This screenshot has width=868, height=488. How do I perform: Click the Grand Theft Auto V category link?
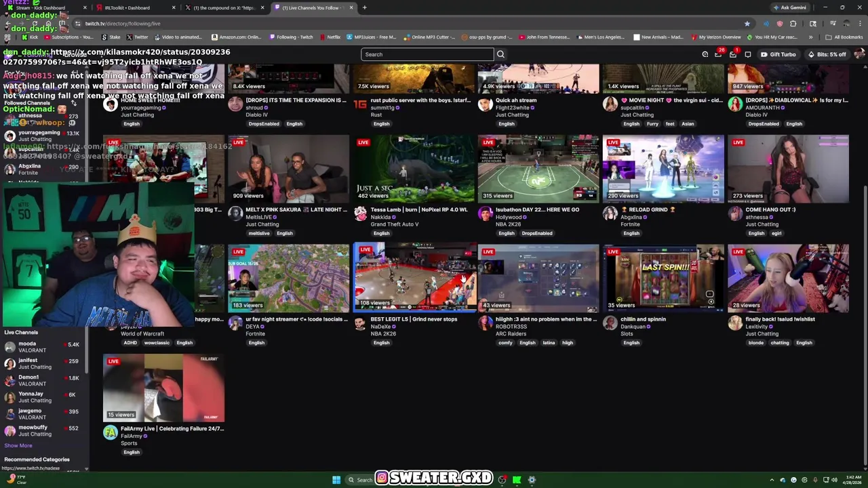coord(394,224)
